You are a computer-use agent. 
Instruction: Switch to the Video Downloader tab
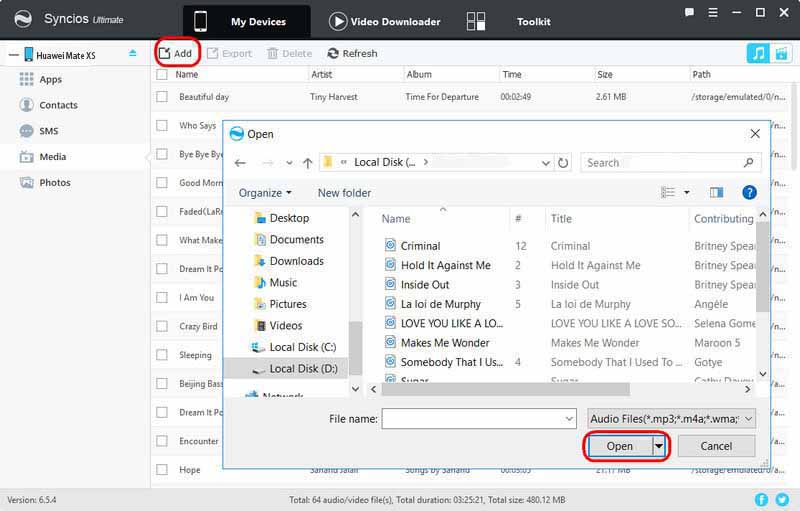click(385, 21)
